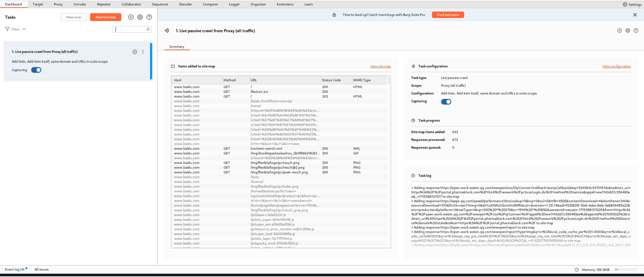Open the Collaborator tab
This screenshot has height=277, width=644.
coord(132,4)
